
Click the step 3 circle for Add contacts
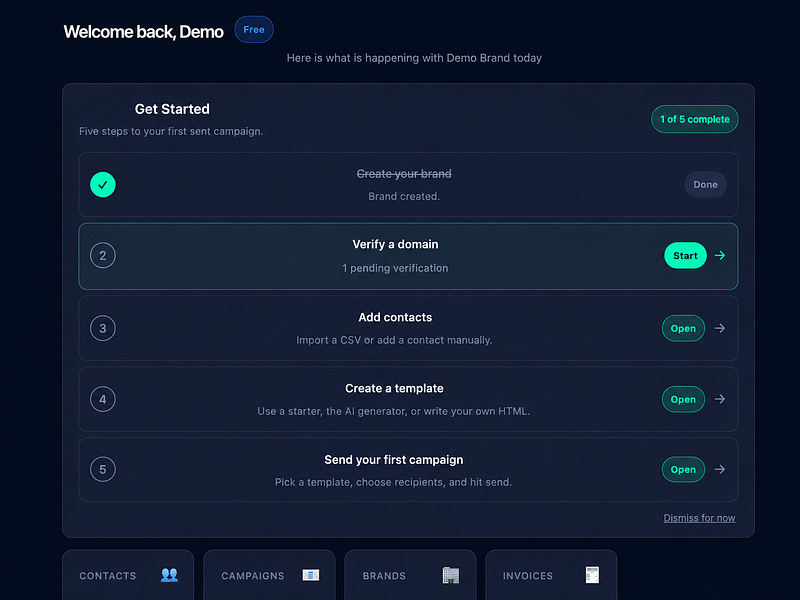[103, 328]
